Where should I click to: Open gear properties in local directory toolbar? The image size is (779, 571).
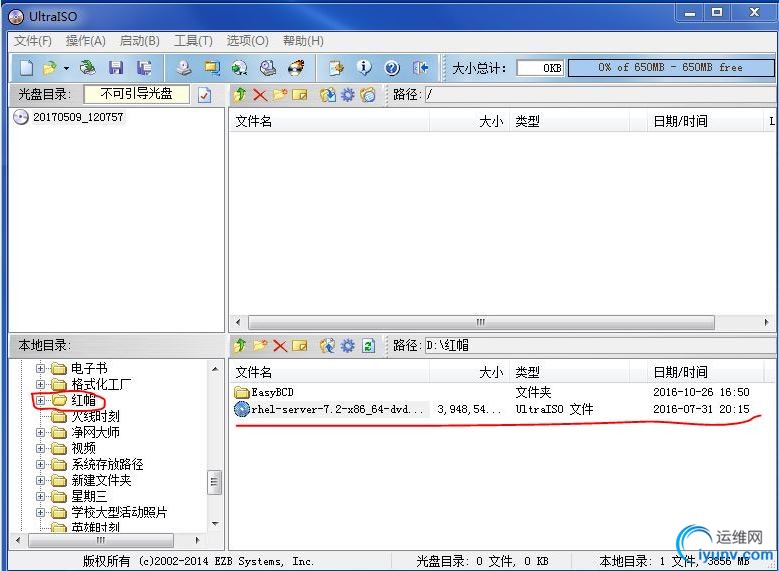pyautogui.click(x=348, y=345)
